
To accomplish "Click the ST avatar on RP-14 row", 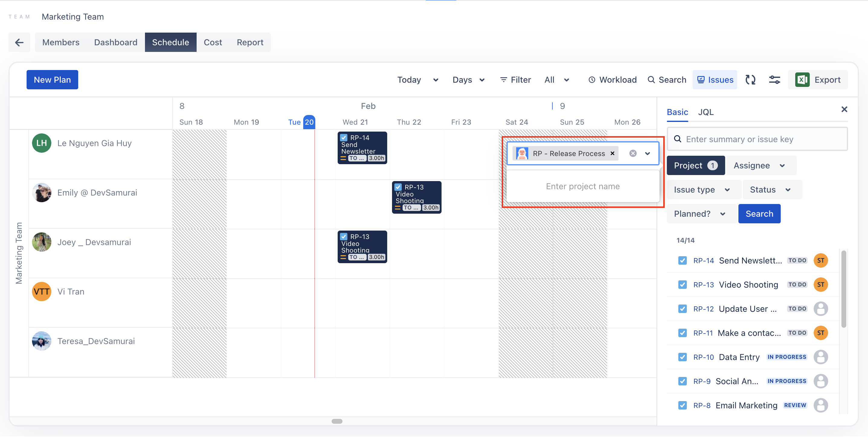I will coord(821,260).
